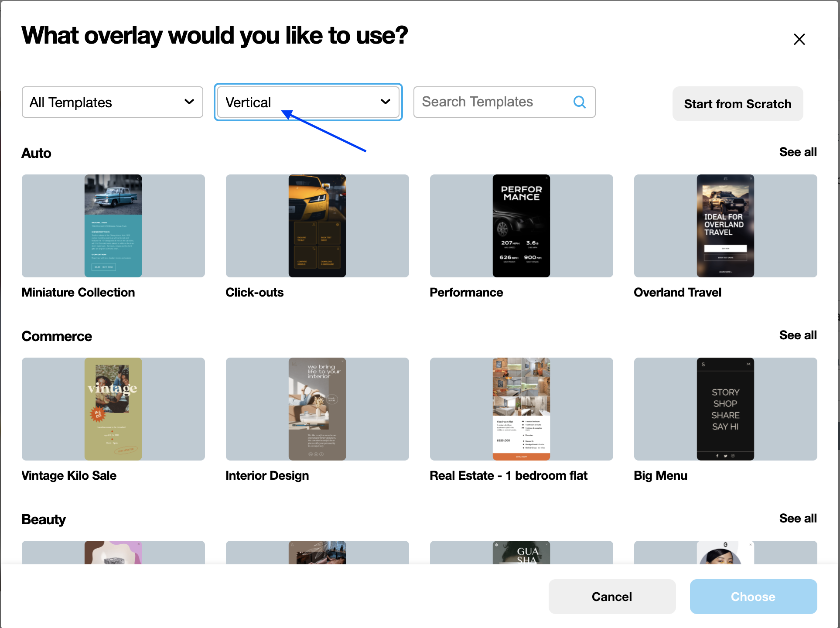The image size is (840, 628).
Task: Click the blue Choose button
Action: [x=753, y=597]
